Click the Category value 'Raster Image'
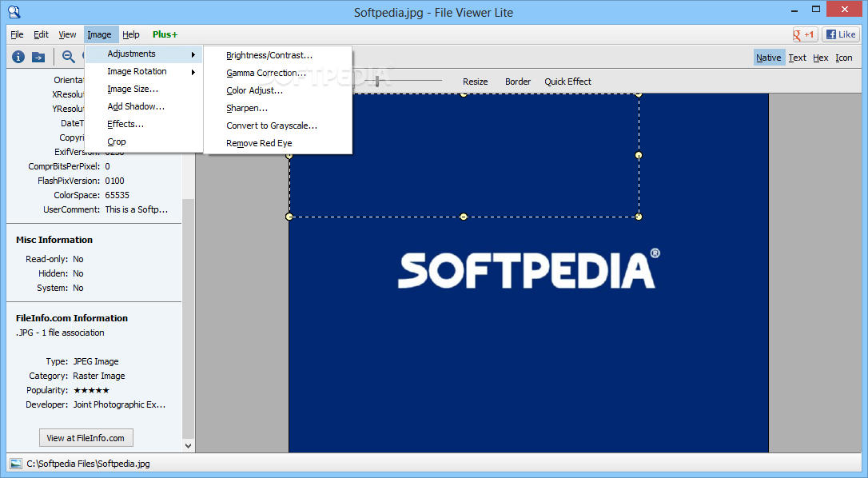 [99, 376]
